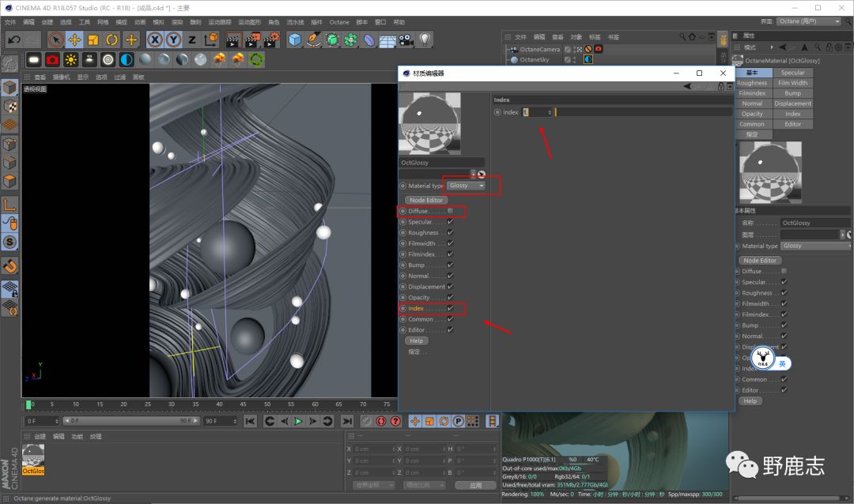Click the Node Editor button in material editor

point(425,200)
